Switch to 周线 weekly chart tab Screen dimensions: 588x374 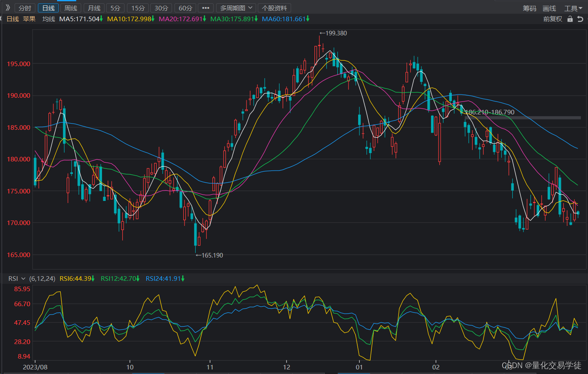(71, 8)
